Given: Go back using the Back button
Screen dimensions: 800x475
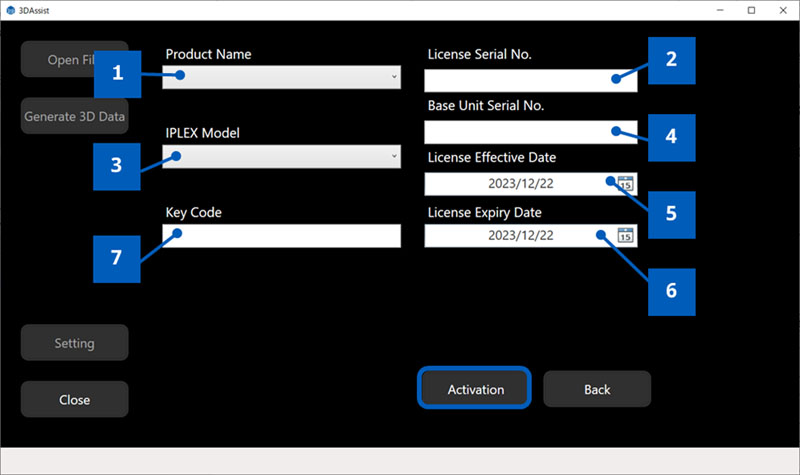Looking at the screenshot, I should pos(597,389).
